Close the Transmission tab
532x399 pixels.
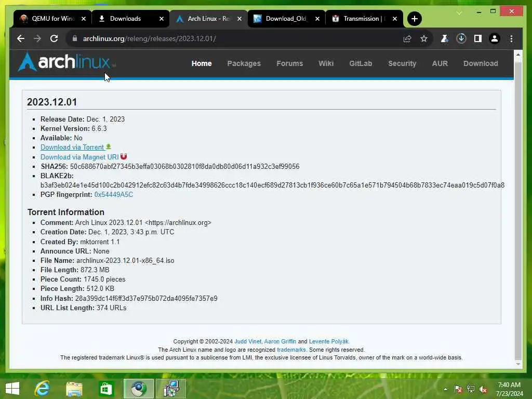(x=395, y=19)
